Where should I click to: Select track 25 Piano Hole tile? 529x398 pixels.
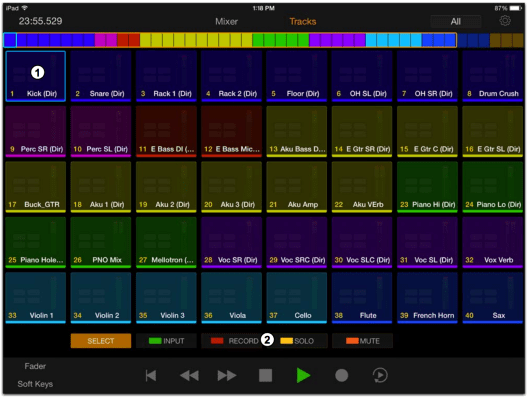pyautogui.click(x=35, y=243)
